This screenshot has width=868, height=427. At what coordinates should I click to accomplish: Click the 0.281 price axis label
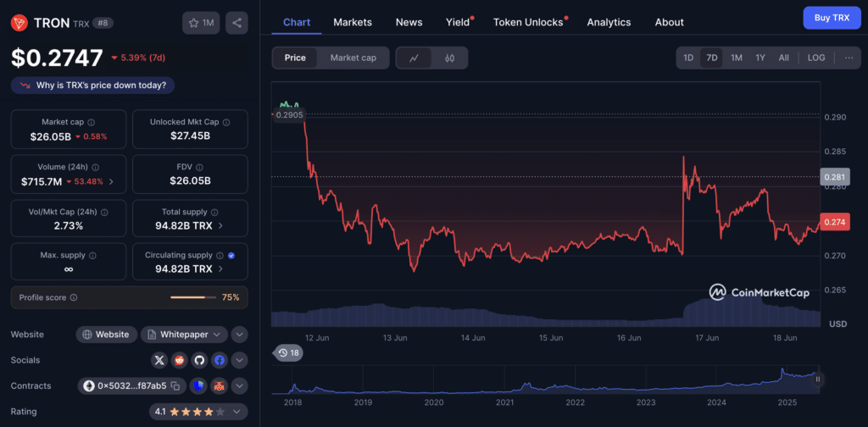coord(835,177)
